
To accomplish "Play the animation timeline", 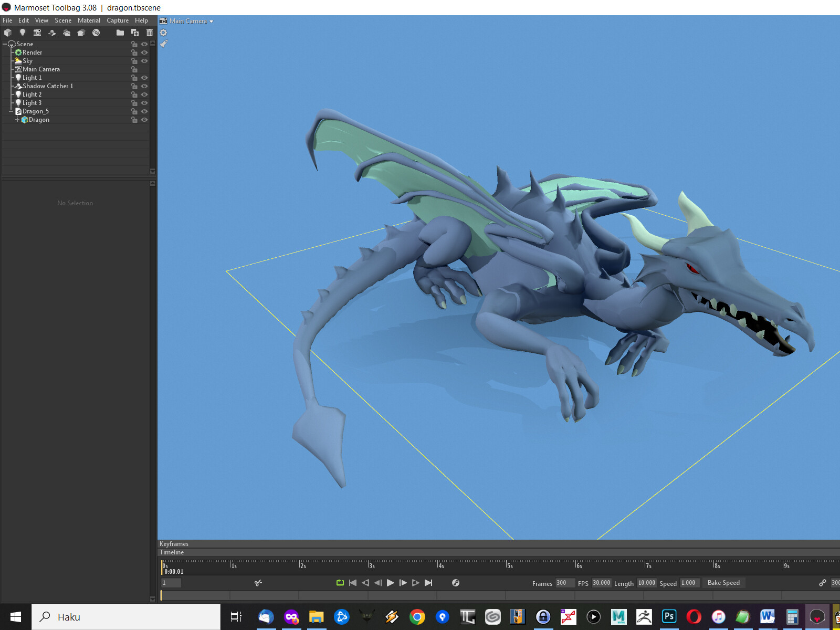I will [391, 583].
